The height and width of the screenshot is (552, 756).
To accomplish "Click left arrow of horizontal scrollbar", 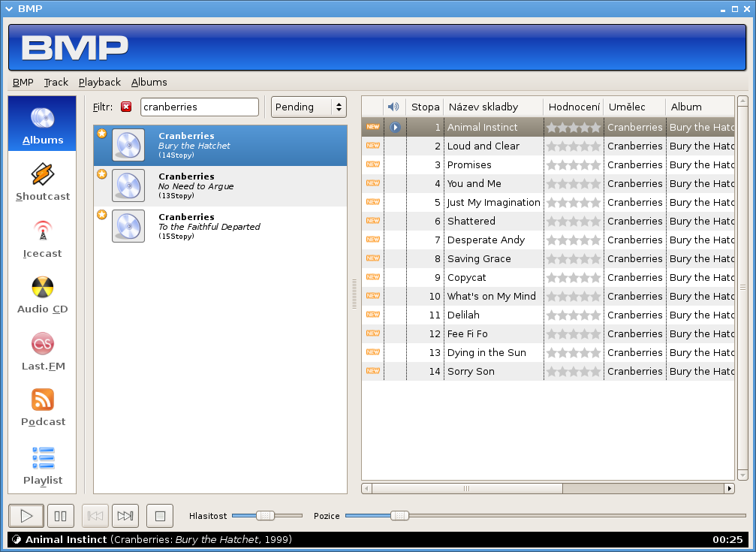I will [367, 488].
